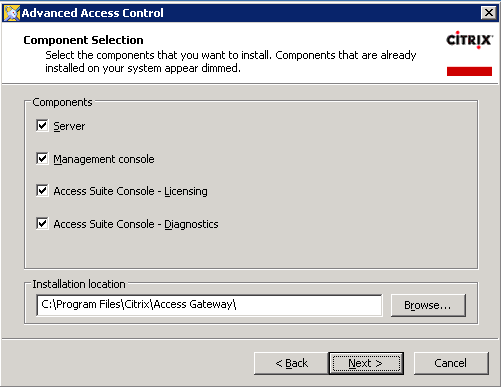The height and width of the screenshot is (387, 501).
Task: Proceed with the Next > button
Action: point(366,363)
